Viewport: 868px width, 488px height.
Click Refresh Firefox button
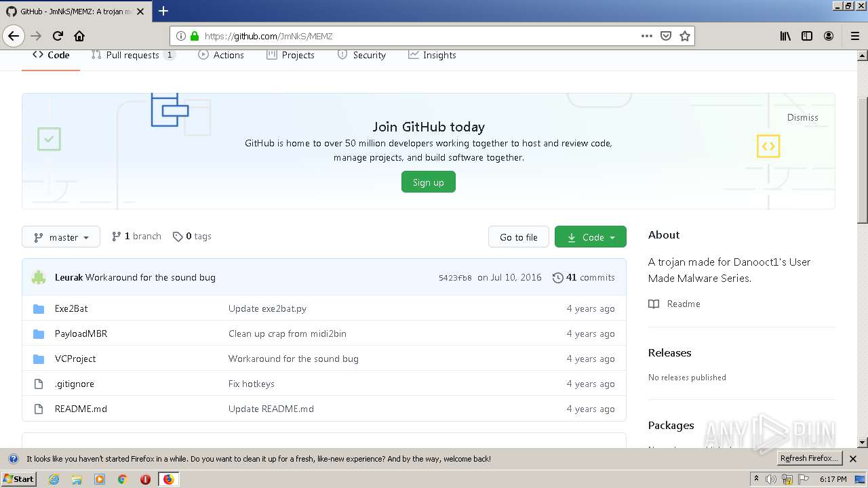click(x=810, y=458)
